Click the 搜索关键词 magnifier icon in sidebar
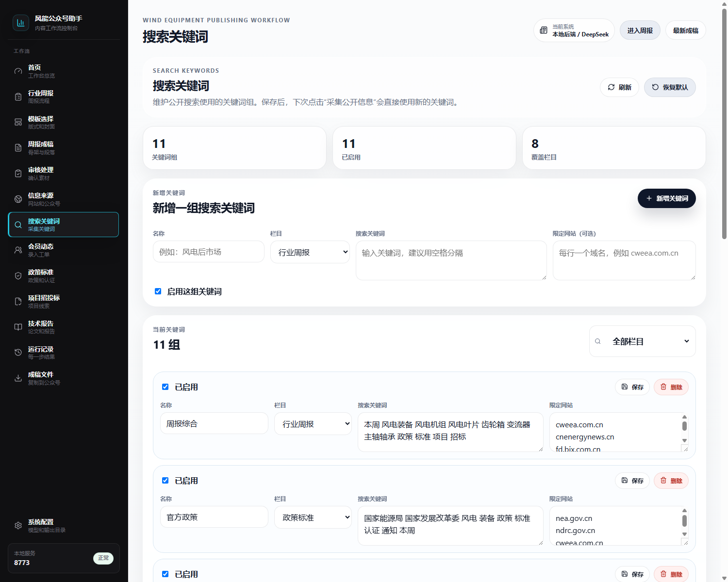Screen dimensions: 728x582 pyautogui.click(x=18, y=225)
